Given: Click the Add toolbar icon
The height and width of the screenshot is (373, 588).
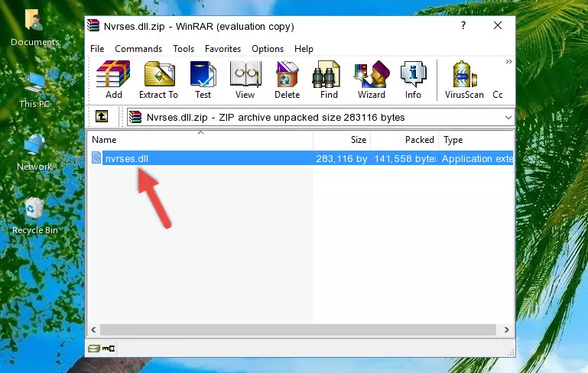Looking at the screenshot, I should [x=113, y=79].
